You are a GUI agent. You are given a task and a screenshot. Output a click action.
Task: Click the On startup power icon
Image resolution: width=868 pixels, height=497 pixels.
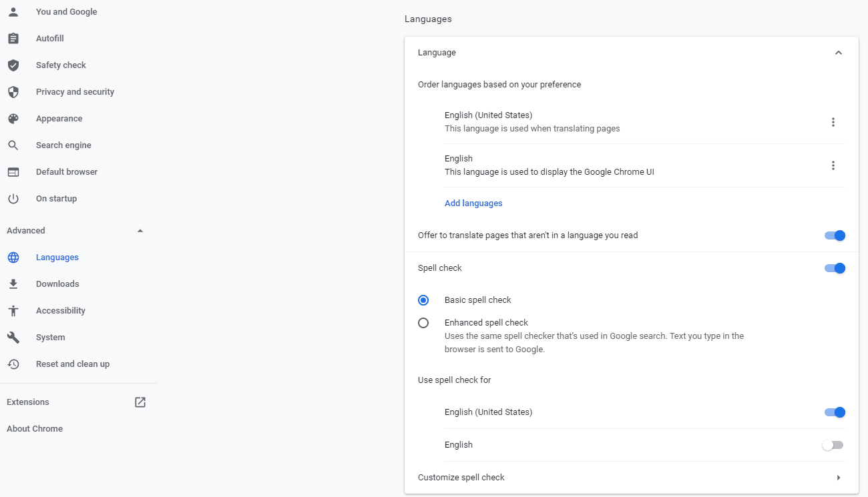pos(13,198)
